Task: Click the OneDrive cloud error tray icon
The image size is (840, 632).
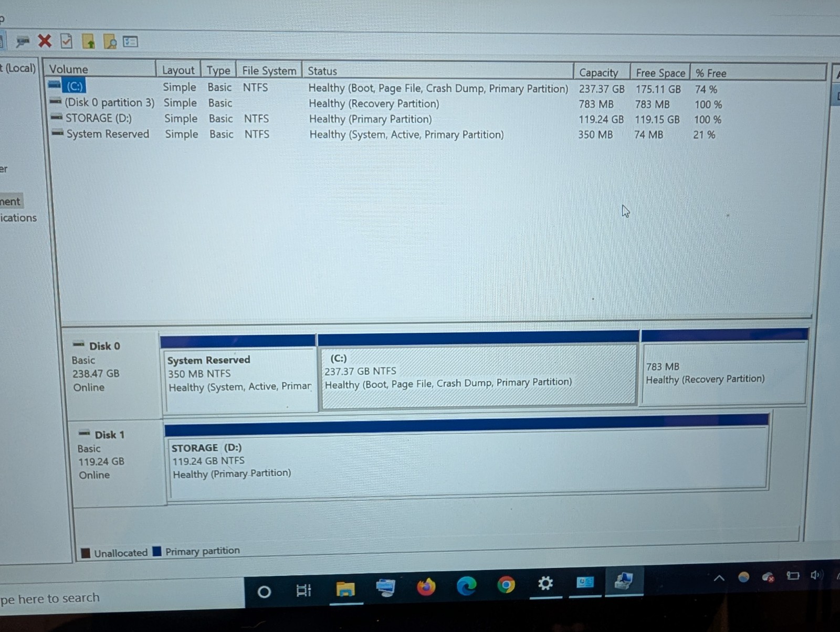Action: click(768, 577)
